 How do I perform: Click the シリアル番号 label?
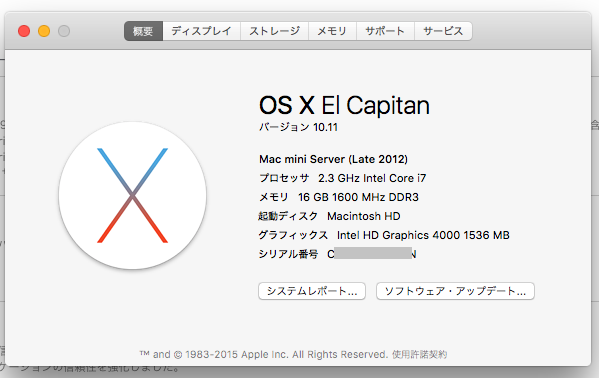[288, 254]
